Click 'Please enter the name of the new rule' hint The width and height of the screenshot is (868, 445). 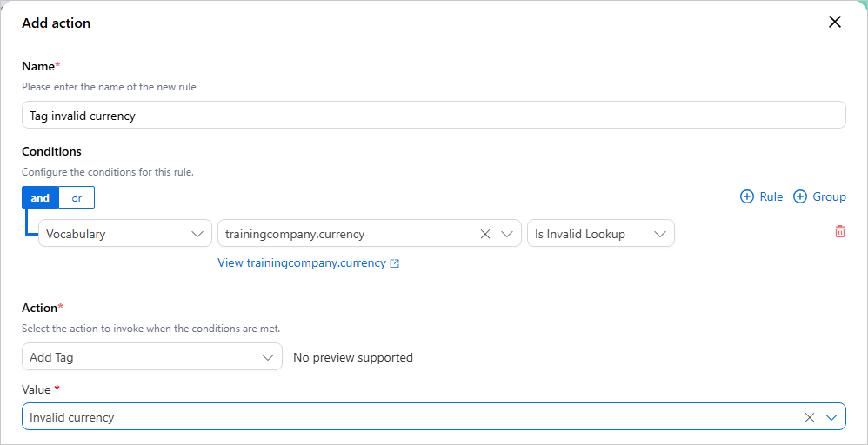pos(109,87)
